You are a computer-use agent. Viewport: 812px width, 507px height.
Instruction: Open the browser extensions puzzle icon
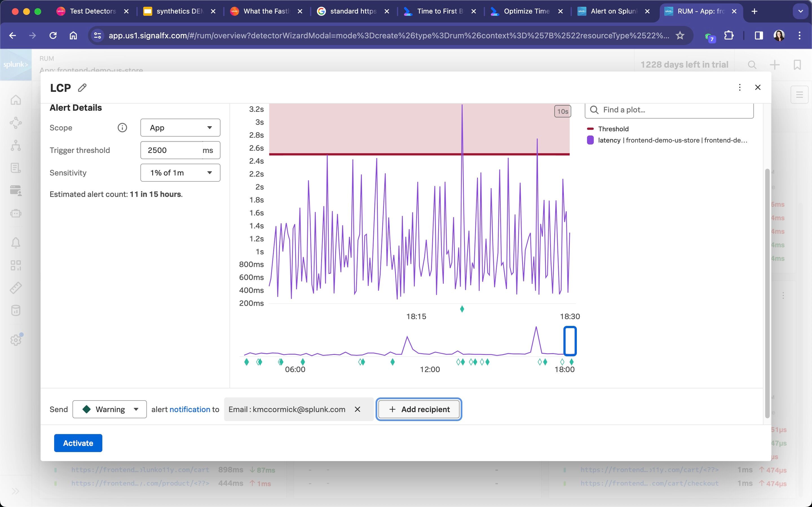tap(729, 35)
